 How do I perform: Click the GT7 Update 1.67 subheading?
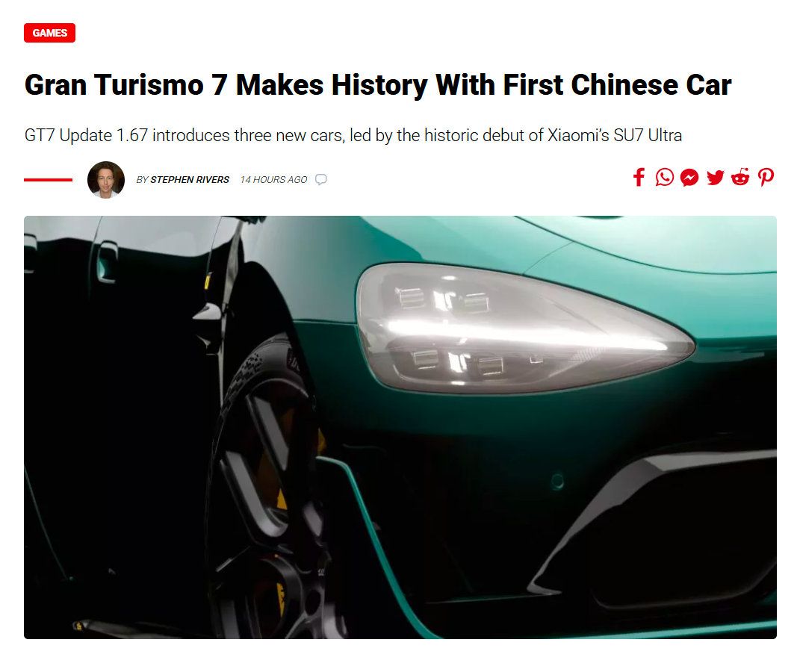(x=353, y=136)
